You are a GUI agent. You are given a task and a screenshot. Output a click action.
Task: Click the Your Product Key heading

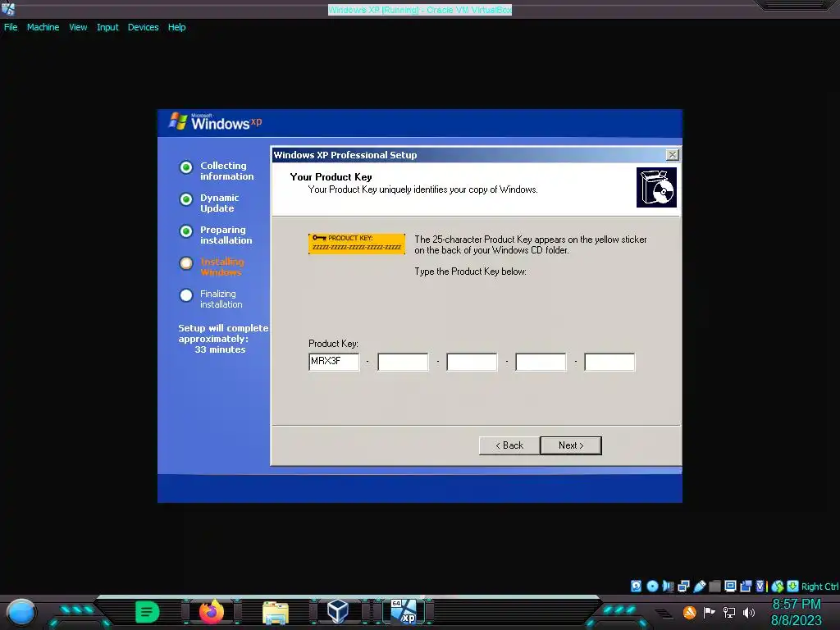pos(331,177)
